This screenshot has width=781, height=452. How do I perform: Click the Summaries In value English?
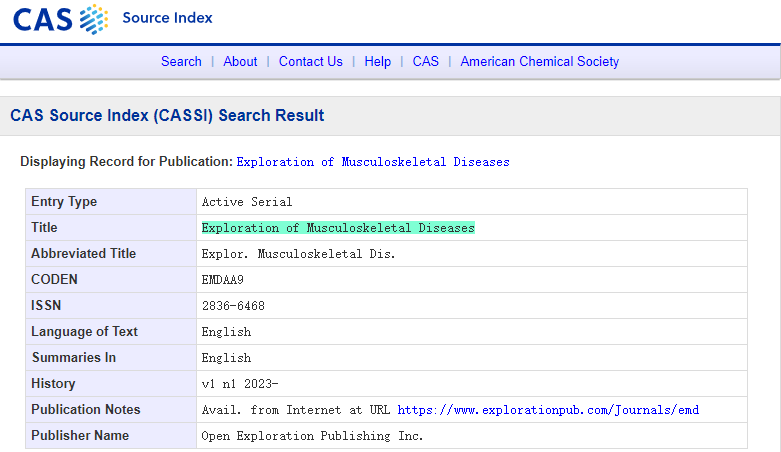point(226,358)
